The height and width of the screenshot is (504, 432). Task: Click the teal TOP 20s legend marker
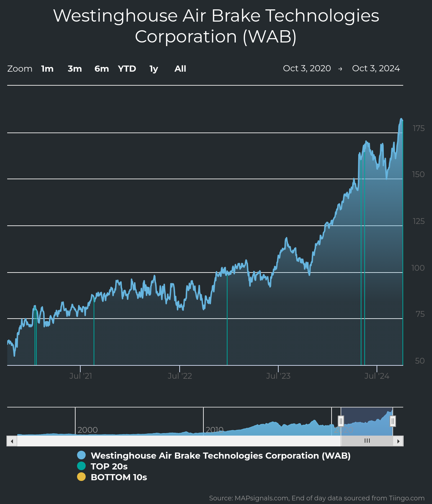coord(81,466)
